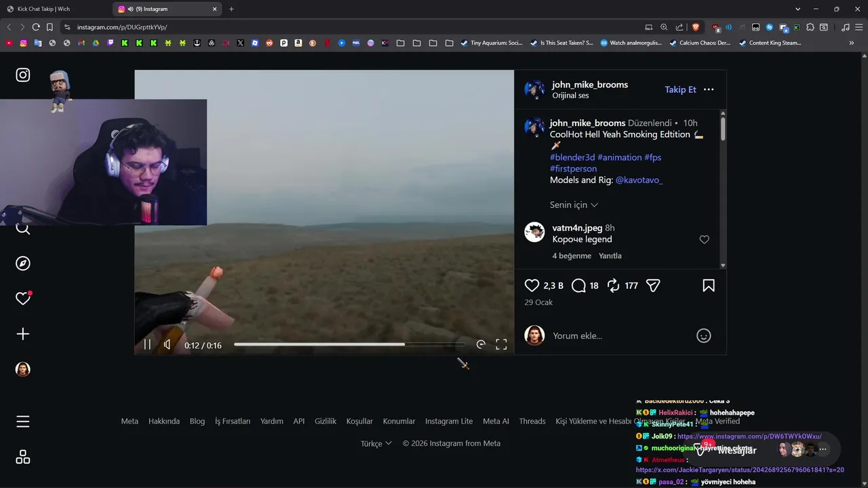Open the Yardım footer link

(x=272, y=421)
